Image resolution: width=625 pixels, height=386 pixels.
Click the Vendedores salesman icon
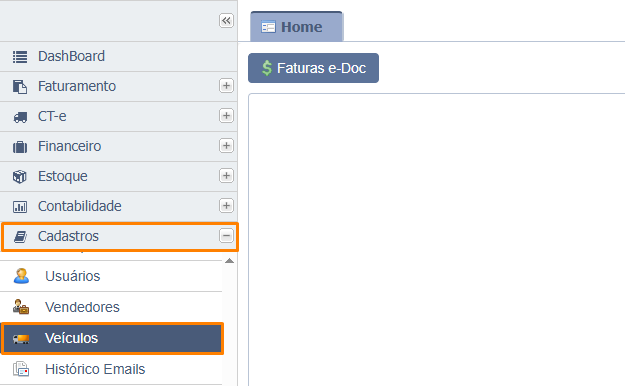(21, 307)
